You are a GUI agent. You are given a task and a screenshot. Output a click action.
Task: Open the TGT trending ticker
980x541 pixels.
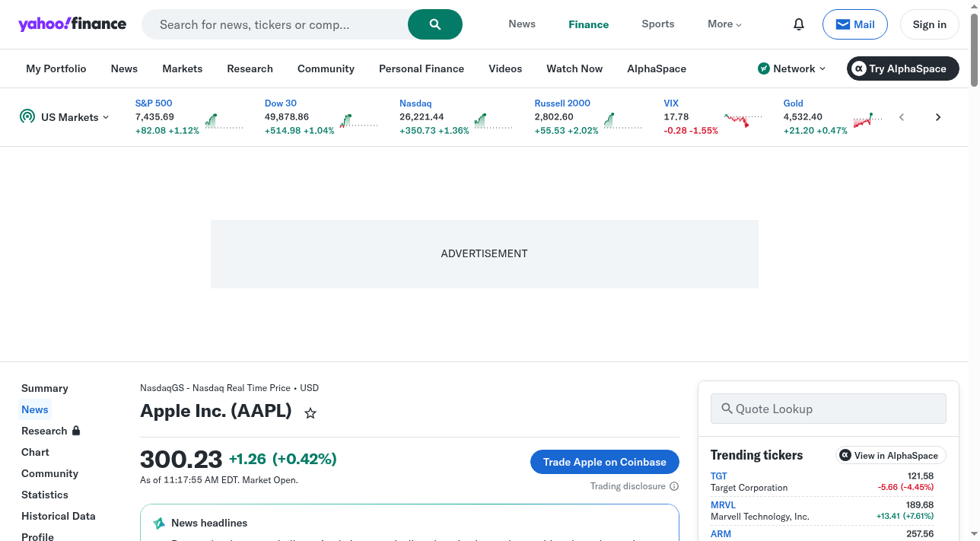pos(719,476)
